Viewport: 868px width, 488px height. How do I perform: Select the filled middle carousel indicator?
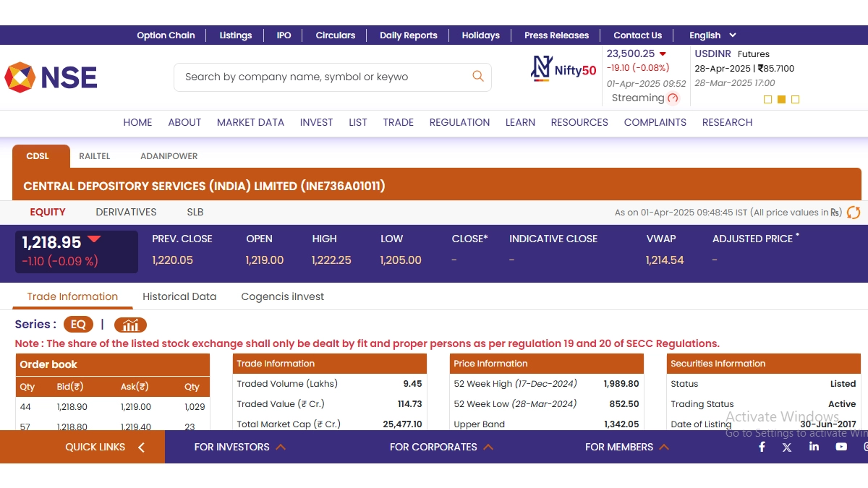tap(781, 99)
